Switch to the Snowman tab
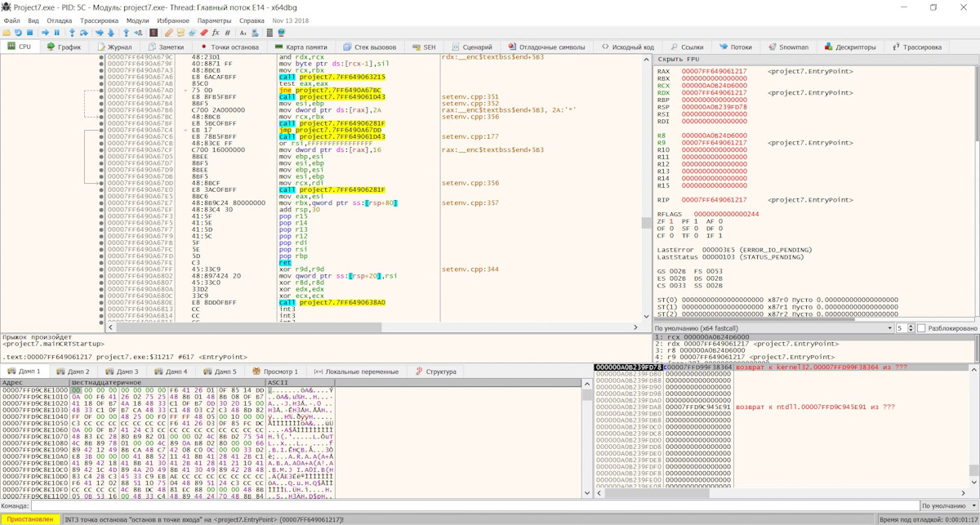The height and width of the screenshot is (525, 980). (787, 47)
